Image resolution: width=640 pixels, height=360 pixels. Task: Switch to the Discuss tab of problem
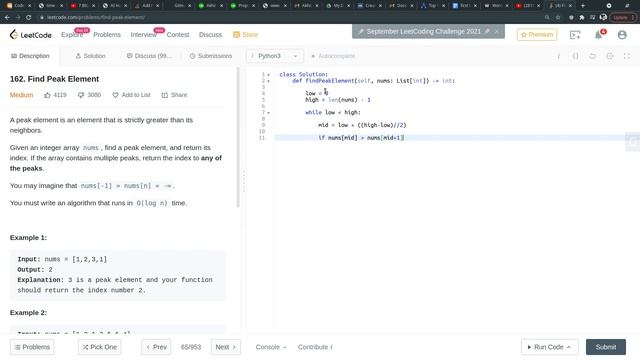149,56
